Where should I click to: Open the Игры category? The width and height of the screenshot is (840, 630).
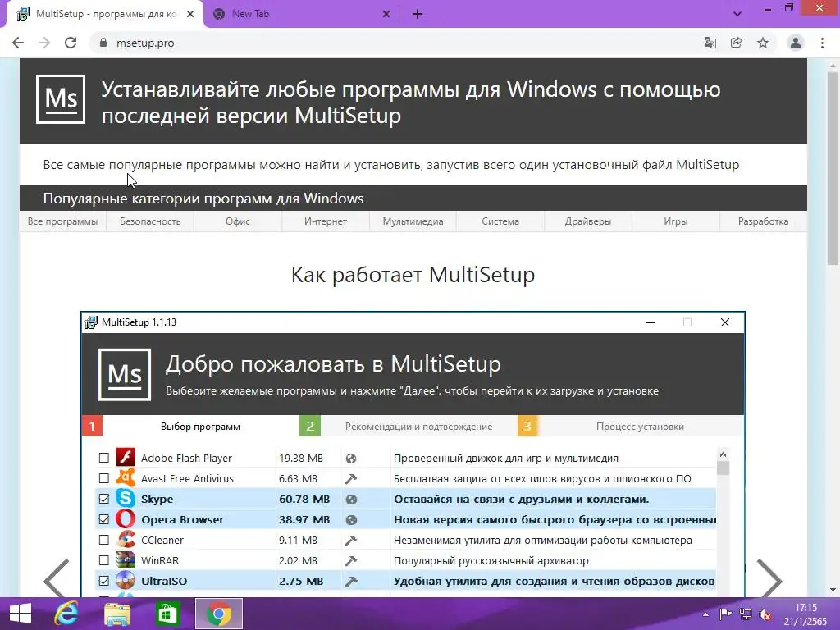[x=676, y=221]
